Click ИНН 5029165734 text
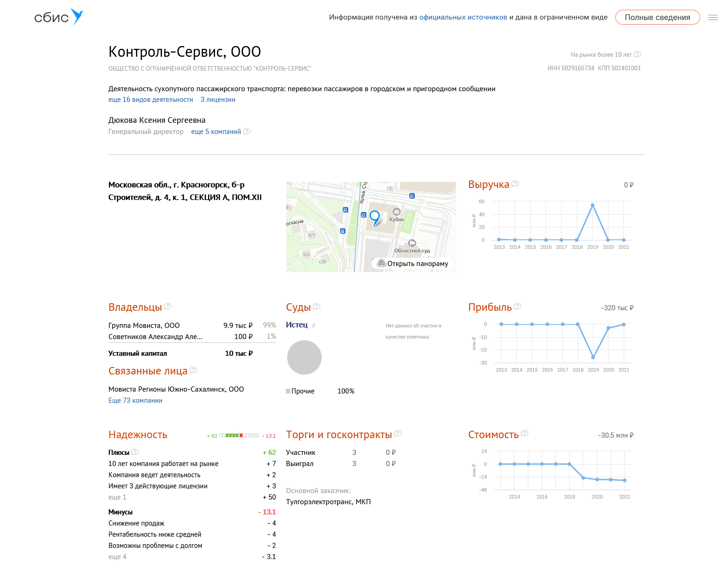 [571, 68]
